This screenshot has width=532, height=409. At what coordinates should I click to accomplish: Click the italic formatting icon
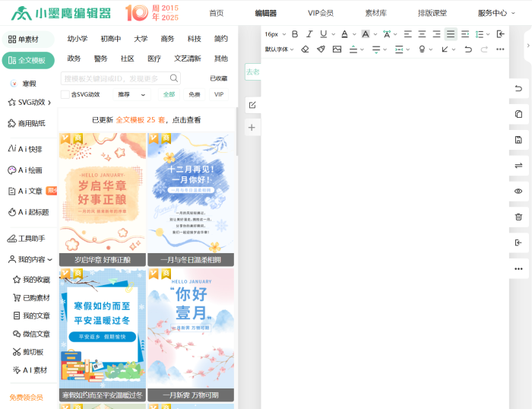(309, 34)
